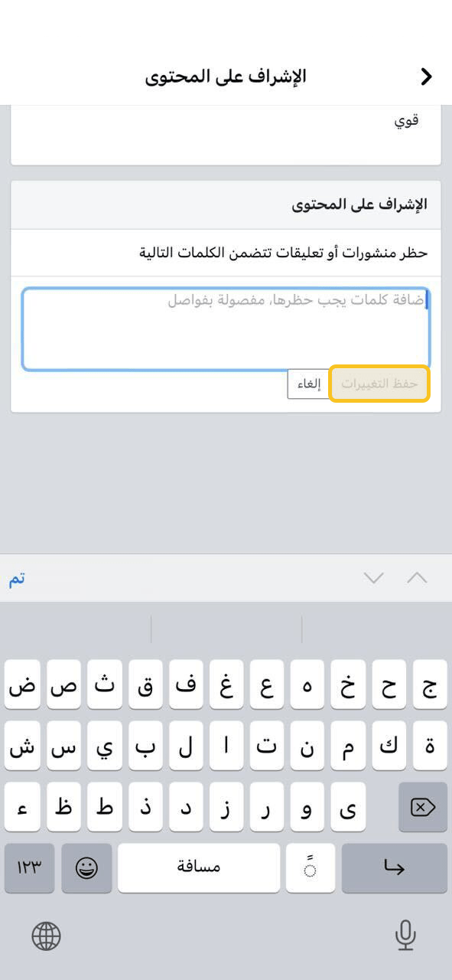Screen dimensions: 452x980
Task: Open the emoji keyboard
Action: (86, 868)
